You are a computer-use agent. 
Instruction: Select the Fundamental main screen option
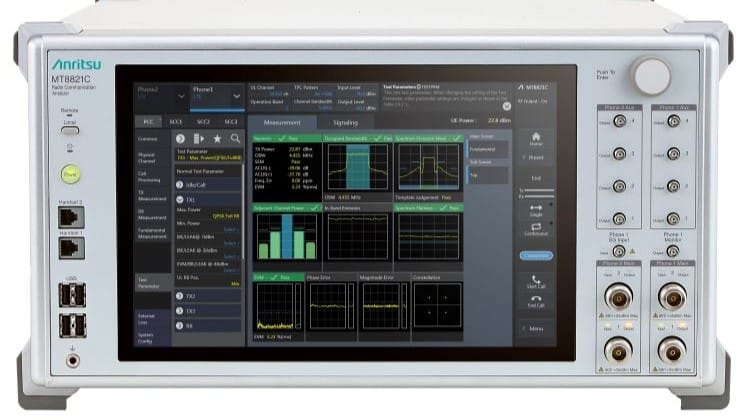click(488, 149)
